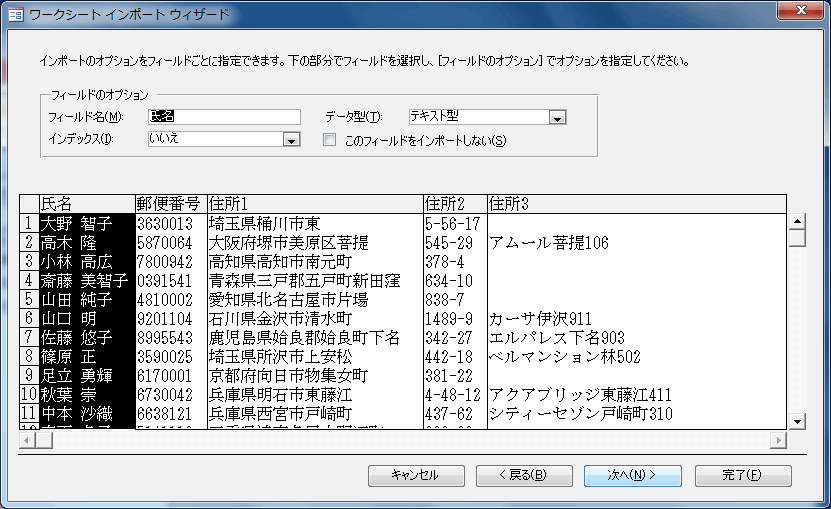This screenshot has width=831, height=509.
Task: Click 住所2 cell 1489-9
Action: (x=455, y=319)
